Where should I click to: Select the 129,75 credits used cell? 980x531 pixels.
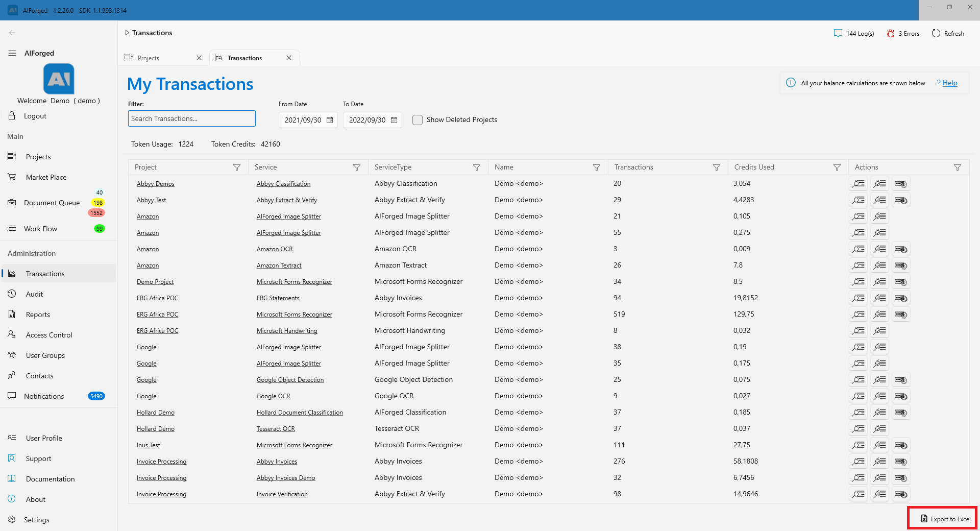click(x=744, y=315)
